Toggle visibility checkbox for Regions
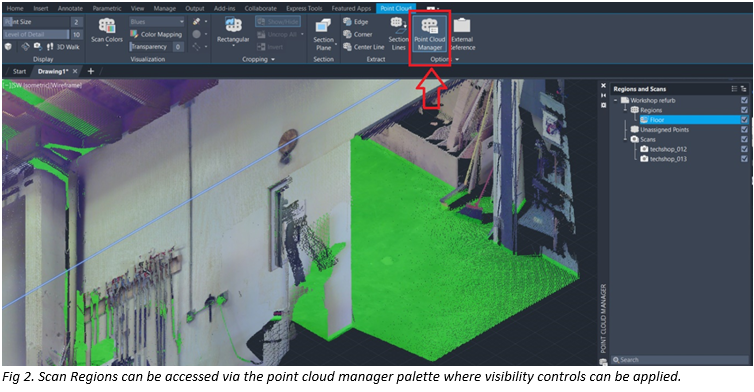This screenshot has height=392, width=754. tap(744, 110)
